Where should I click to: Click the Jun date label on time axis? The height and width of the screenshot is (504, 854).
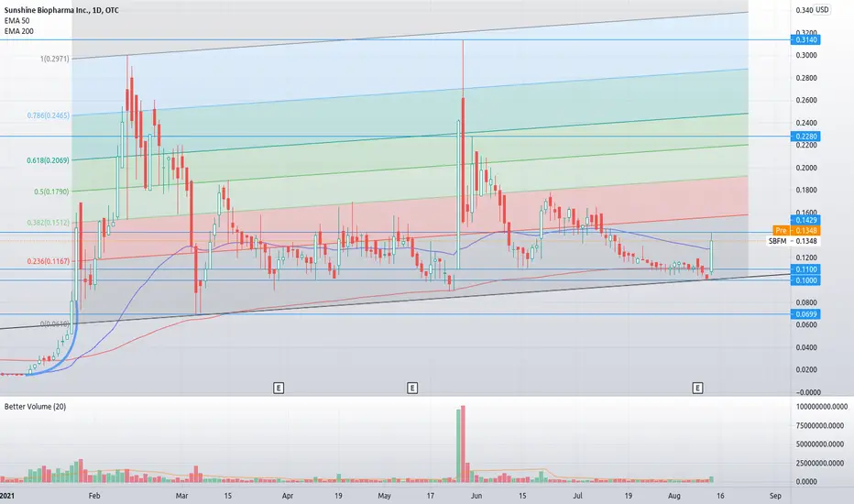tap(476, 496)
